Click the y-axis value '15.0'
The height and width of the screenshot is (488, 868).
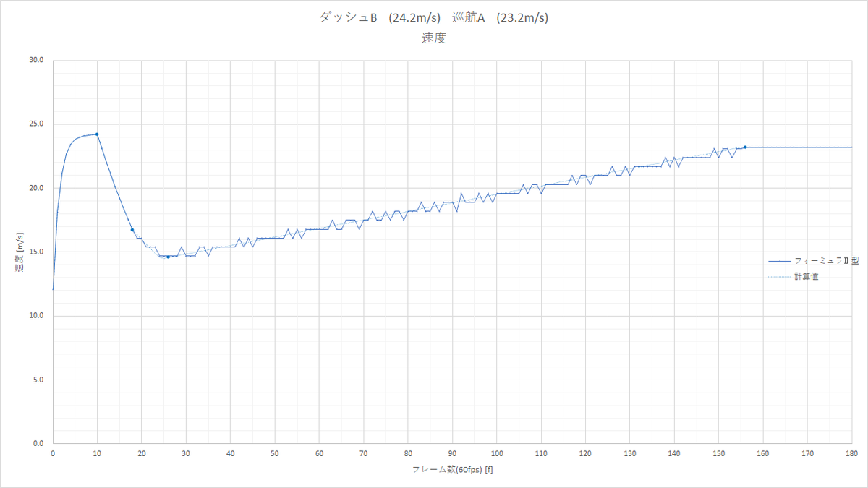pos(36,252)
